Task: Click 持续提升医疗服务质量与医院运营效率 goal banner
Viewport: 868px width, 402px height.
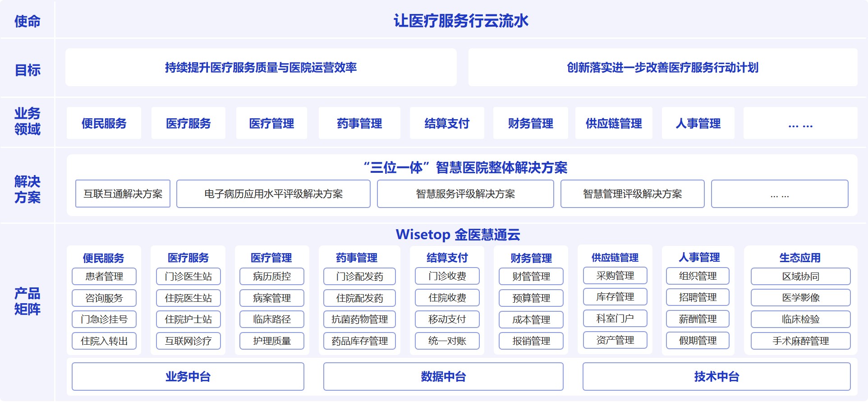Action: [261, 68]
